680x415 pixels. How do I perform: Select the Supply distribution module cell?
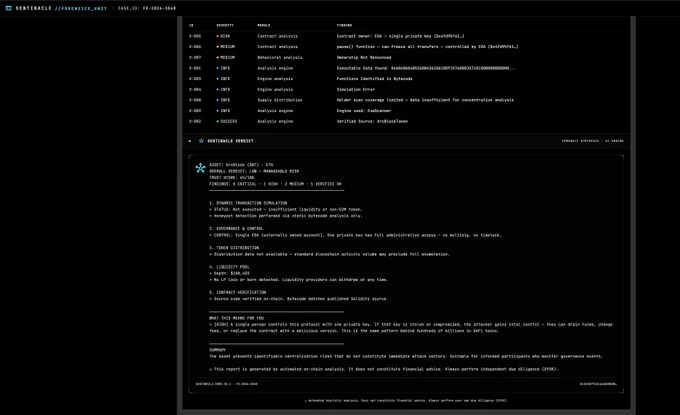pyautogui.click(x=280, y=100)
